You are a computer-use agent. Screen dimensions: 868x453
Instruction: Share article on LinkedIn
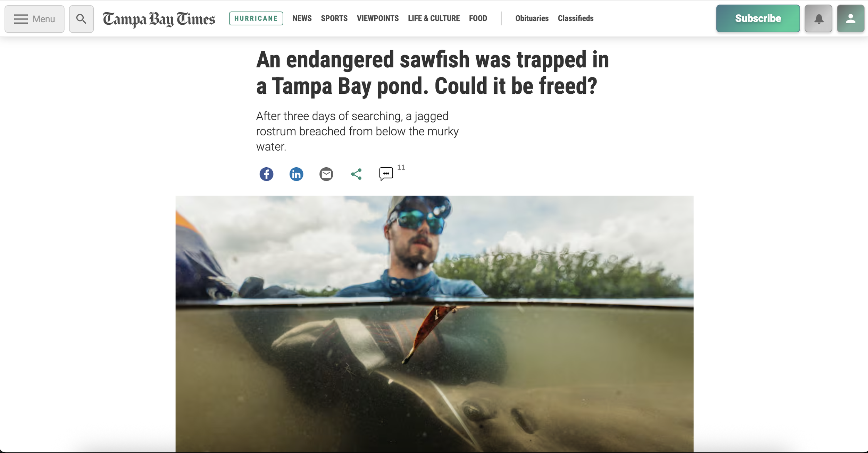(296, 174)
